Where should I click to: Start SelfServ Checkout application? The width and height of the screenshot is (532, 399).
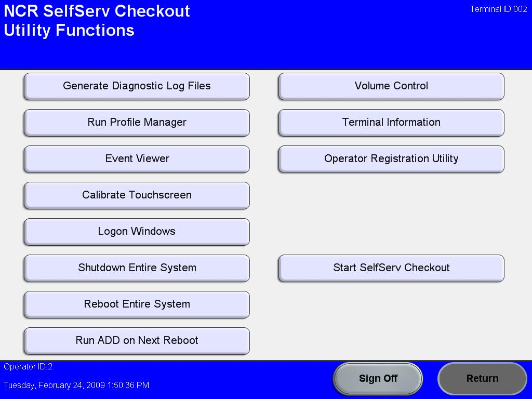[x=391, y=268]
